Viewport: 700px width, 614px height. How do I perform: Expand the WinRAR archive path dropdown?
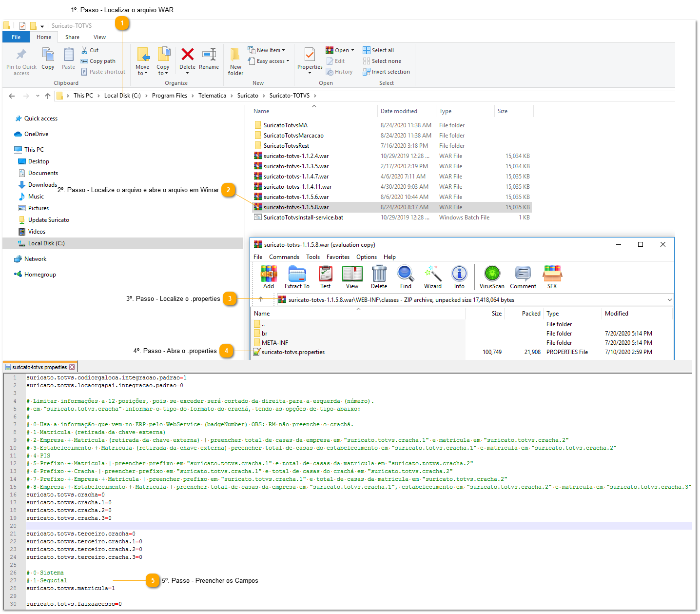tap(669, 300)
